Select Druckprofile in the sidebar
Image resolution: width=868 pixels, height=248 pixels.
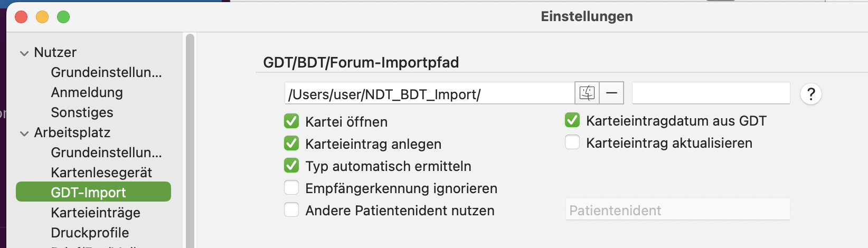[x=90, y=233]
